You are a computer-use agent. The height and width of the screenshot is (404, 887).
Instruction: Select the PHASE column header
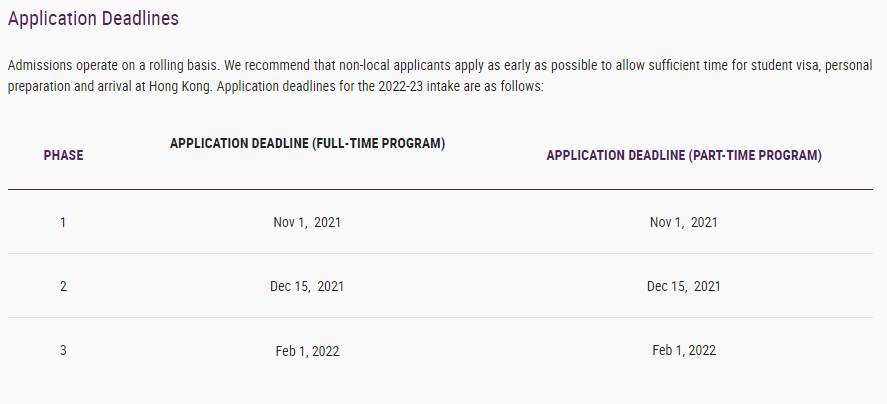pyautogui.click(x=63, y=156)
